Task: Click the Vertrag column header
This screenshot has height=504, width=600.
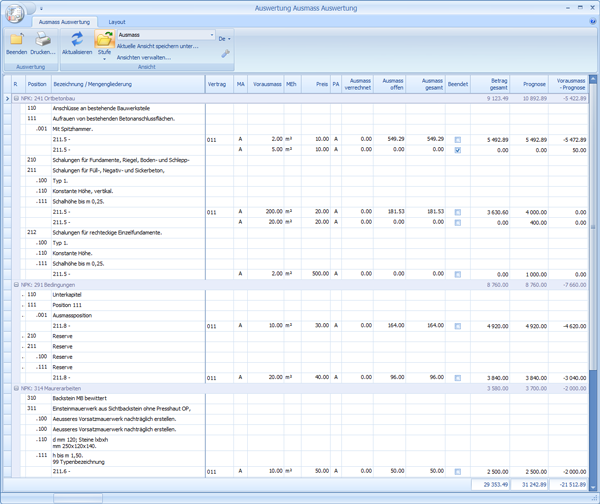Action: tap(219, 84)
